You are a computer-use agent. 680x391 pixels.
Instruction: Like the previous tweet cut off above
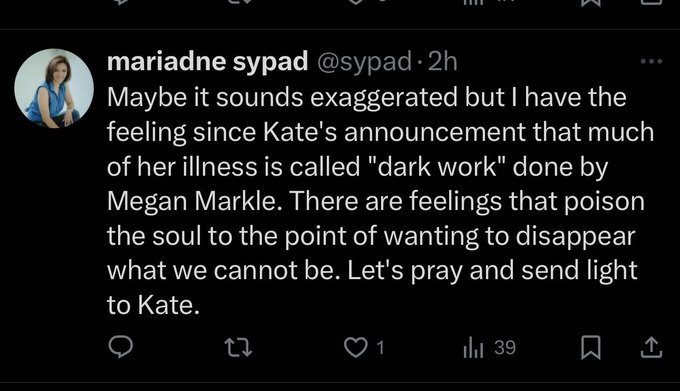pyautogui.click(x=355, y=2)
